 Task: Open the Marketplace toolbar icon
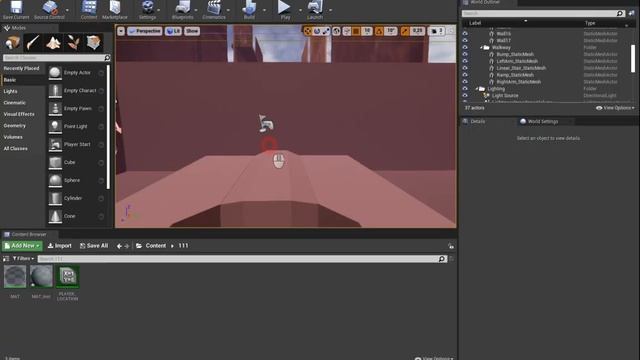point(115,9)
